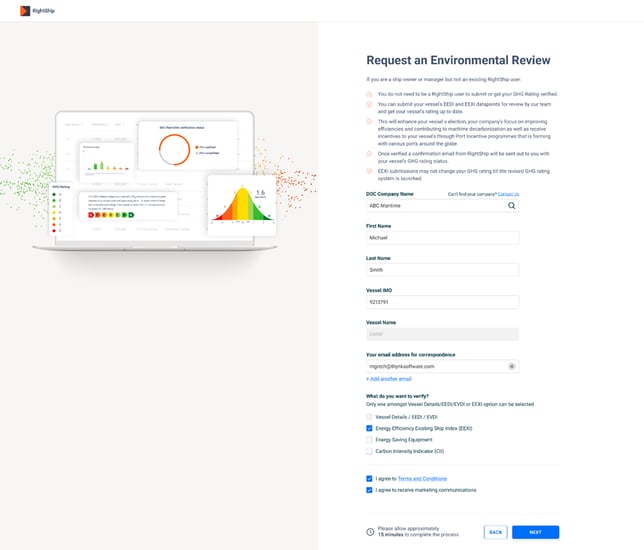Image resolution: width=644 pixels, height=550 pixels.
Task: Click the Add another email link
Action: pyautogui.click(x=390, y=379)
